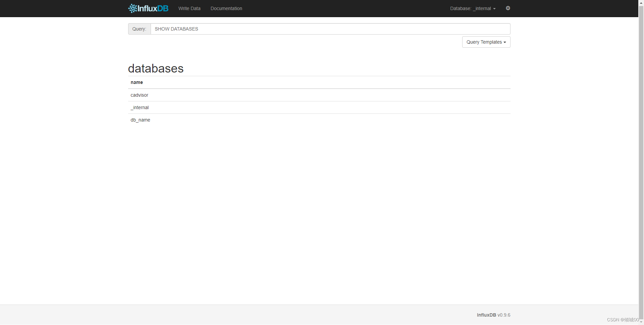The image size is (644, 325).
Task: Focus the query input with SHOW DATABASES
Action: tap(330, 29)
